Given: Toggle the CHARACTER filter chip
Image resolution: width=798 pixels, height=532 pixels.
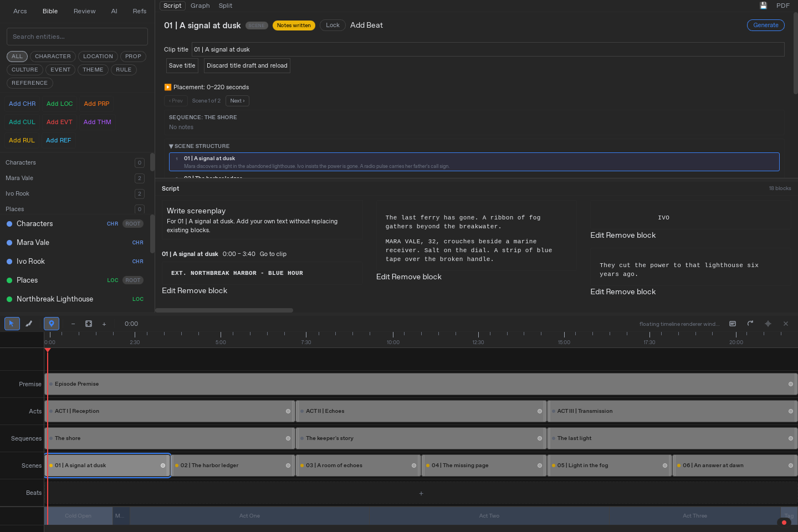Looking at the screenshot, I should [53, 57].
